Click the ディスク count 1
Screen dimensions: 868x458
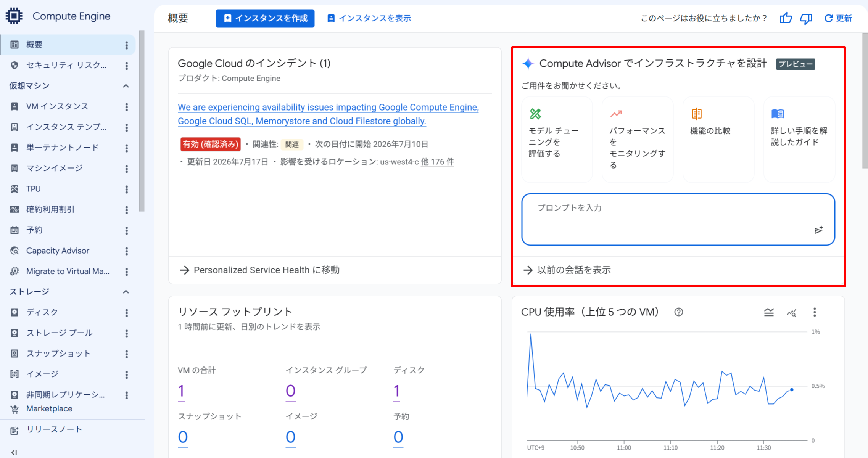pyautogui.click(x=397, y=391)
